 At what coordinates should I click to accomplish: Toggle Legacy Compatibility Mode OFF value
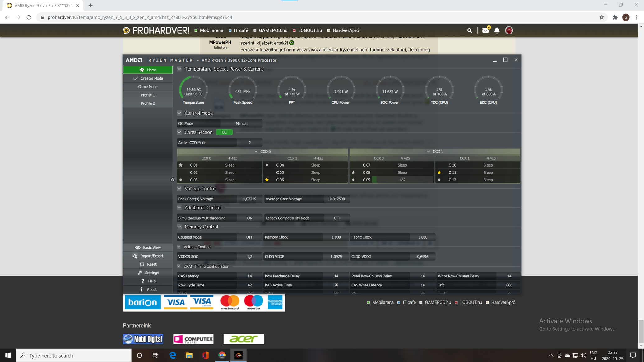pyautogui.click(x=337, y=218)
